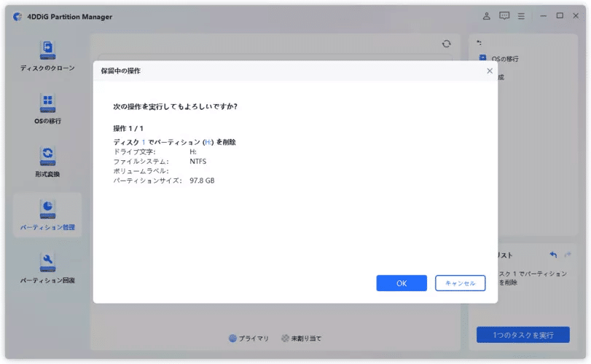Minimize the application window
591x364 pixels.
click(543, 16)
